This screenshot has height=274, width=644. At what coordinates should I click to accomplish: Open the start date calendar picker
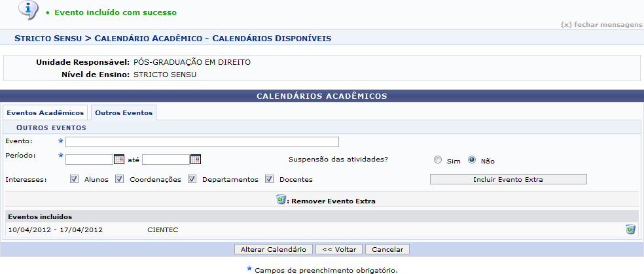click(x=118, y=159)
